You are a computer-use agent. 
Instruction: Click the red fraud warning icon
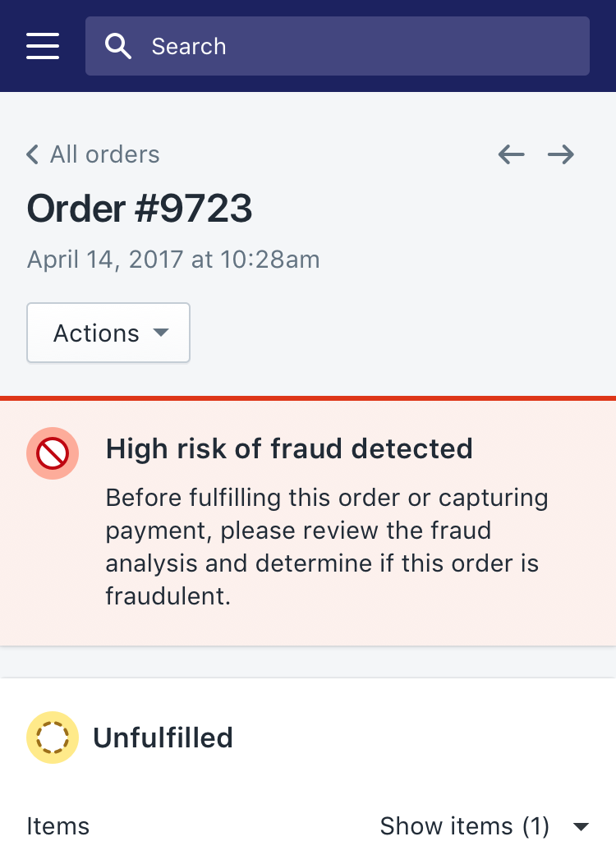pos(53,453)
